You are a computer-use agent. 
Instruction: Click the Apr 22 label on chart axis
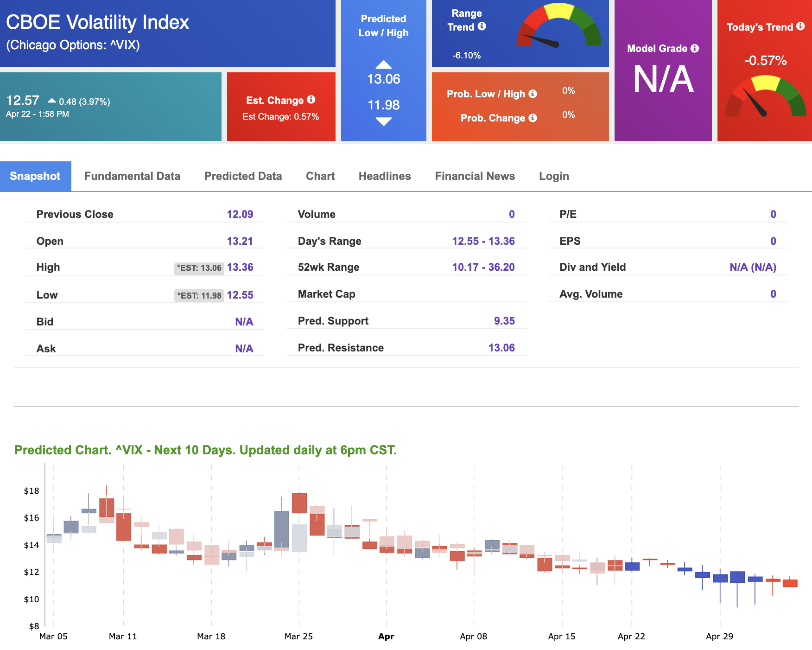631,637
